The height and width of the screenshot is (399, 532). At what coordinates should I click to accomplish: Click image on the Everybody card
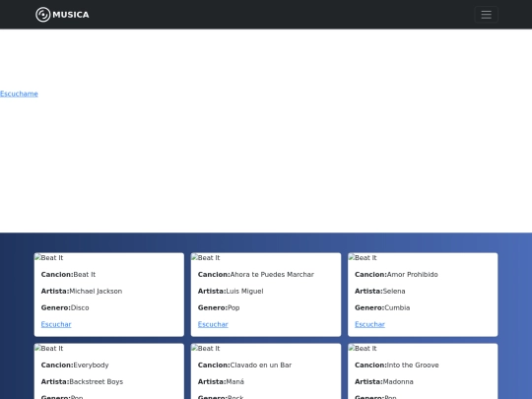tap(49, 349)
